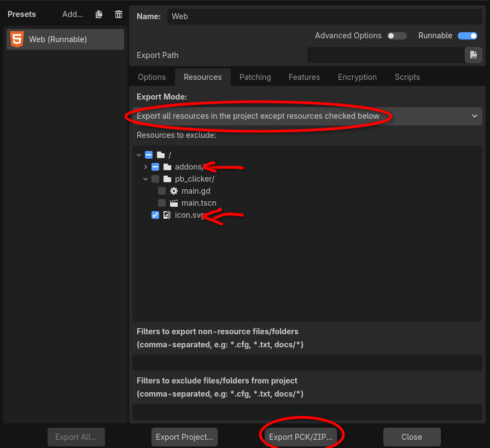Click Add... to create a preset

pyautogui.click(x=73, y=14)
